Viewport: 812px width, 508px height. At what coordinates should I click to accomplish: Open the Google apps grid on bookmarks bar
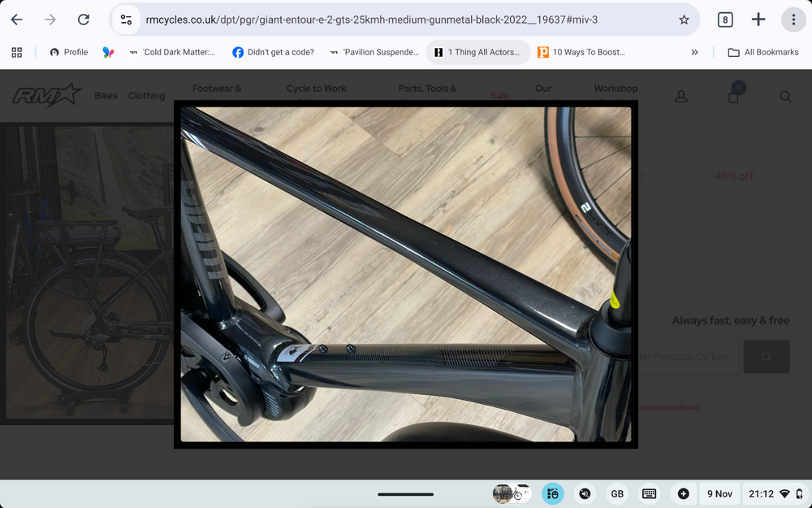pyautogui.click(x=16, y=52)
